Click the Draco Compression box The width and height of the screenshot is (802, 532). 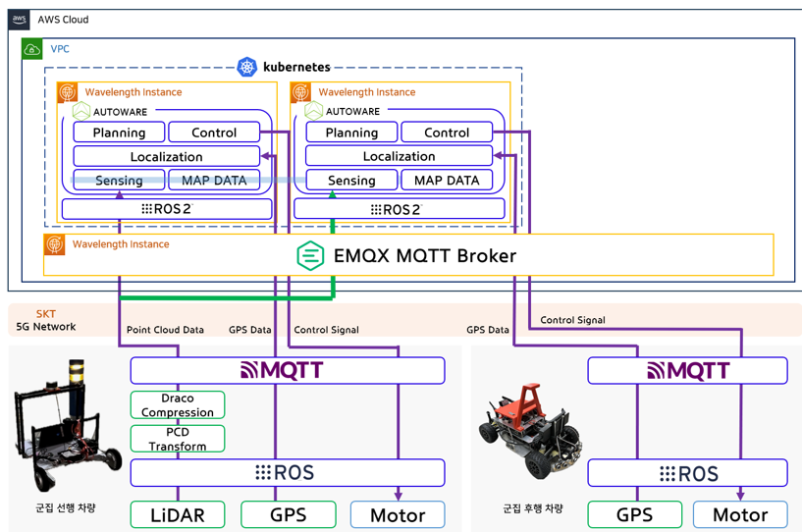[x=178, y=405]
